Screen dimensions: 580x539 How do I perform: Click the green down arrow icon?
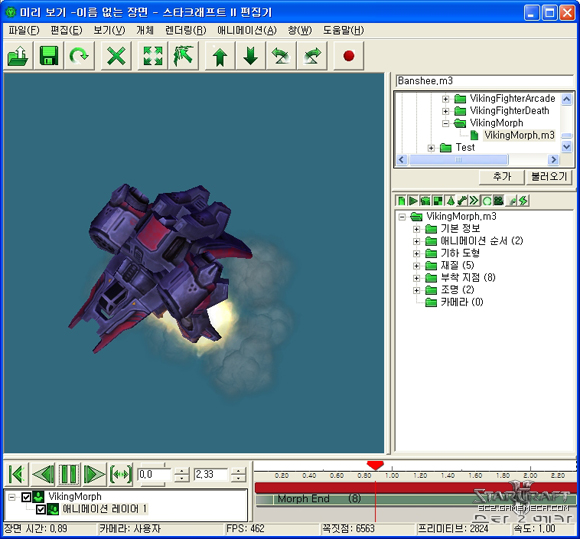click(250, 56)
